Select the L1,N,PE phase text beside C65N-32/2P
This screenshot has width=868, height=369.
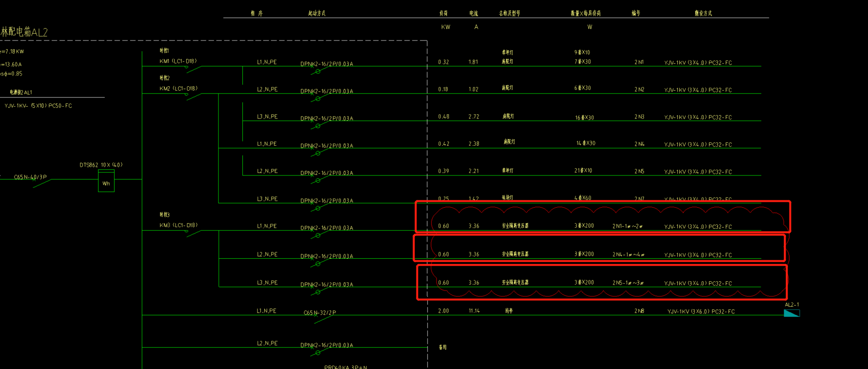coord(267,311)
